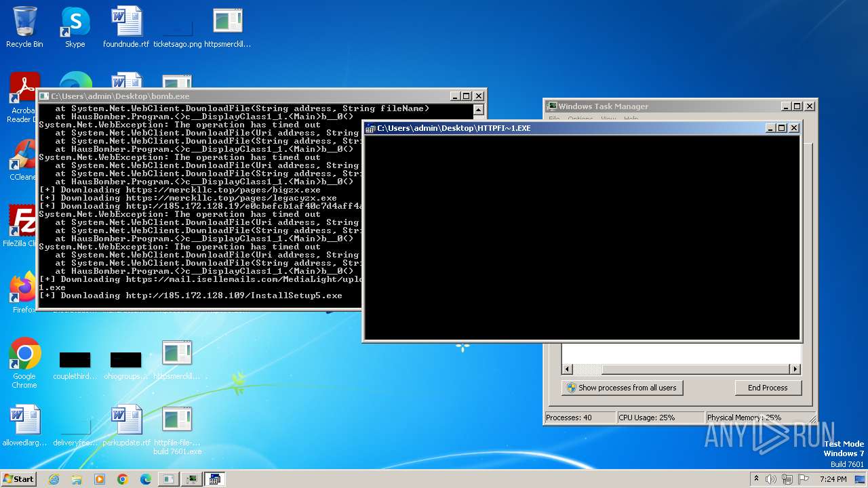Open the bomb.exe console system menu icon
Image resolution: width=868 pixels, height=488 pixels.
44,96
